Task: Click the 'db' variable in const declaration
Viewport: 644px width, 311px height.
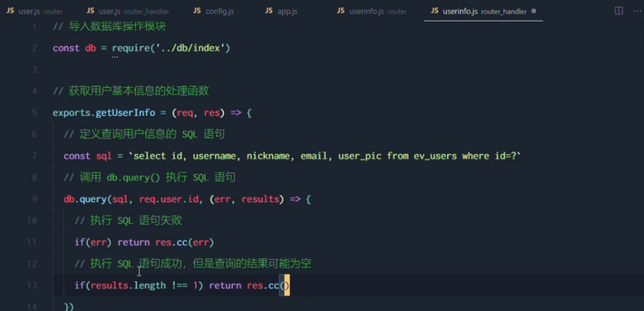Action: click(91, 48)
